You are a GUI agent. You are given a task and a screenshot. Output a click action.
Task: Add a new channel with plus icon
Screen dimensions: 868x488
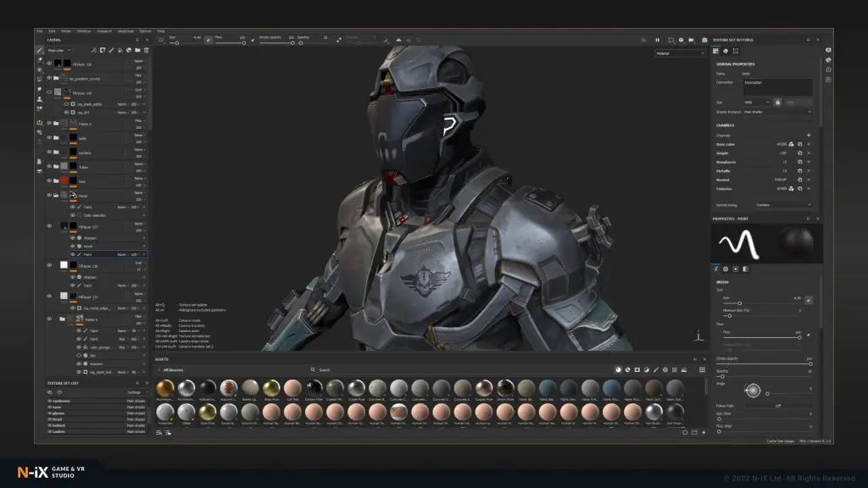(x=808, y=135)
